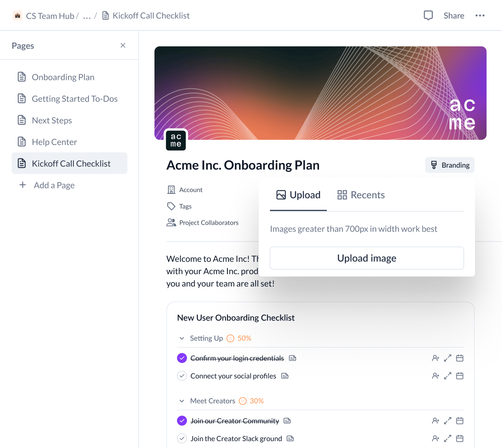Collapse the Setting Up section
Image resolution: width=502 pixels, height=448 pixels.
(181, 338)
